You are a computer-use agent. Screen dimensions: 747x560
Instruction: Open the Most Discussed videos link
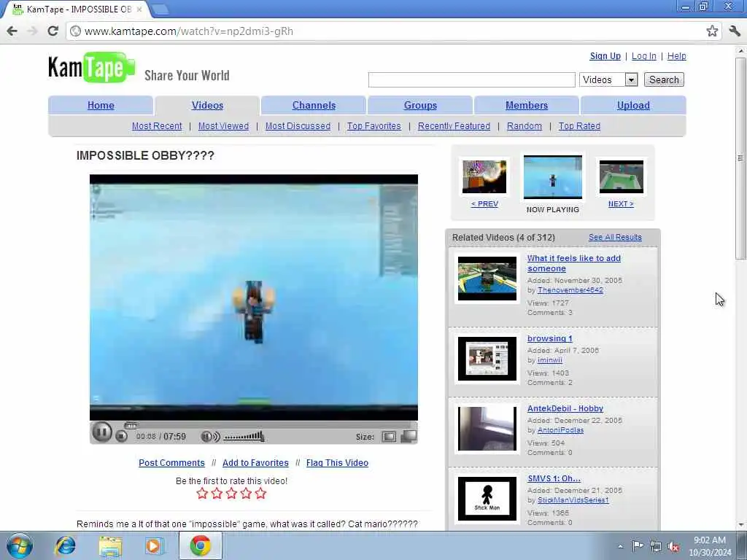point(298,125)
